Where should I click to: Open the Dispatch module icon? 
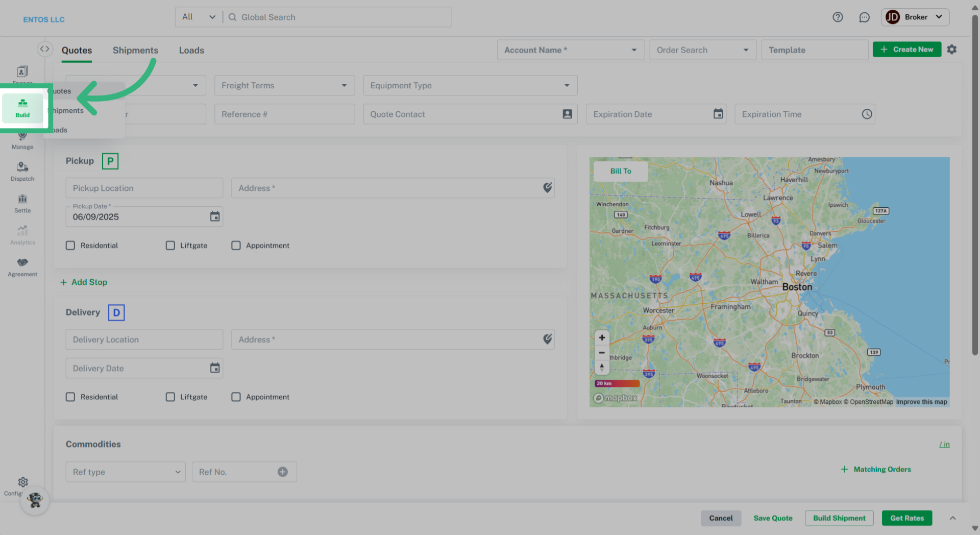22,167
